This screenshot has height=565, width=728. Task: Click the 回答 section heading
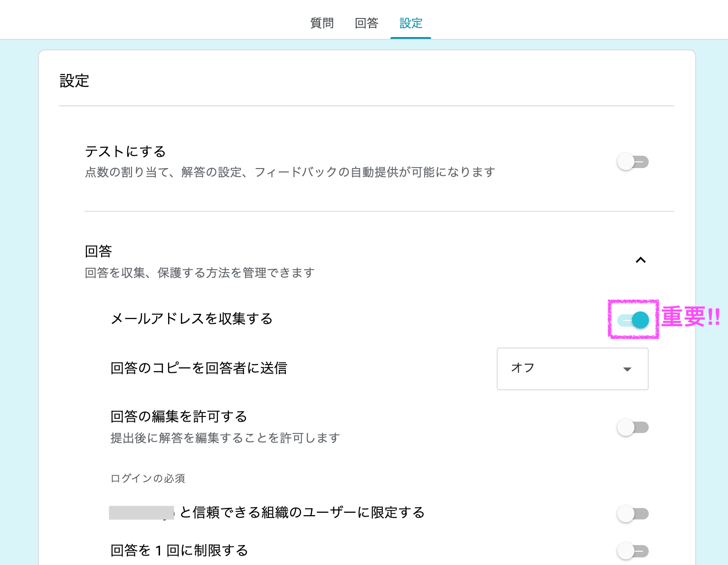point(98,251)
